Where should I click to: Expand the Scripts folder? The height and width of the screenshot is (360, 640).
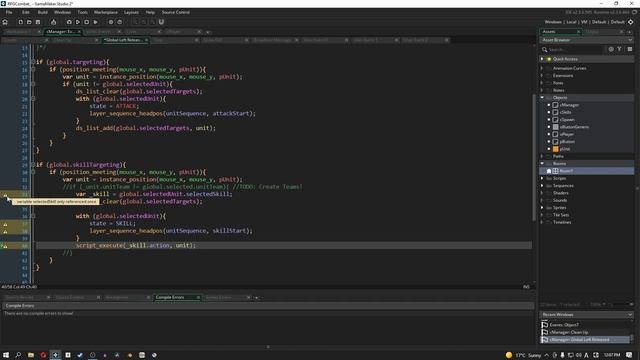click(542, 178)
